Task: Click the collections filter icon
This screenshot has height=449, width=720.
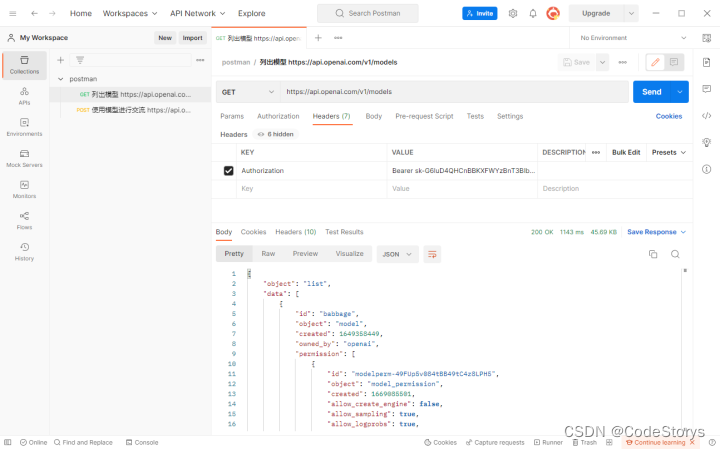Action: pyautogui.click(x=80, y=60)
